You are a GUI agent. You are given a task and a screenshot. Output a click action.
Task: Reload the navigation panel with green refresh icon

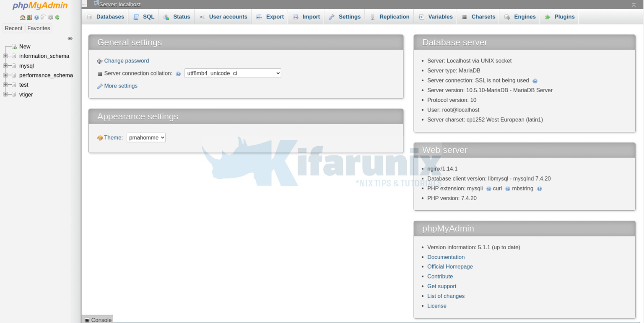[x=57, y=18]
